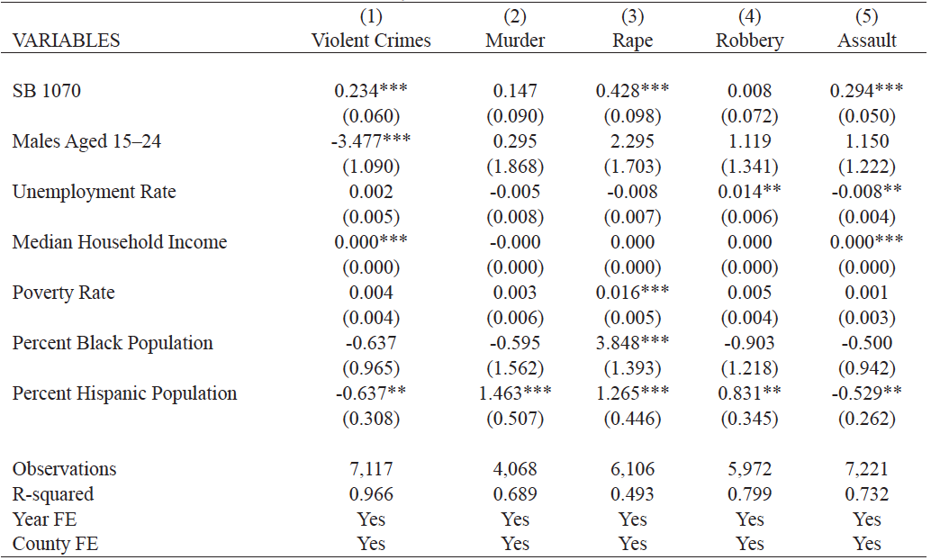
Task: Select the R-squared row label
Action: pos(53,494)
